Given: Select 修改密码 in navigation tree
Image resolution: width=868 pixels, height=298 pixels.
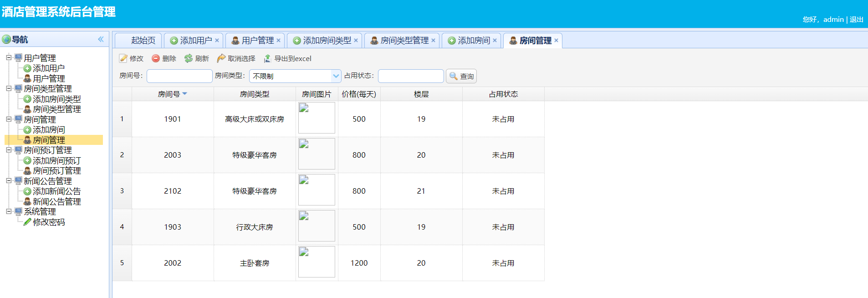Looking at the screenshot, I should (49, 222).
